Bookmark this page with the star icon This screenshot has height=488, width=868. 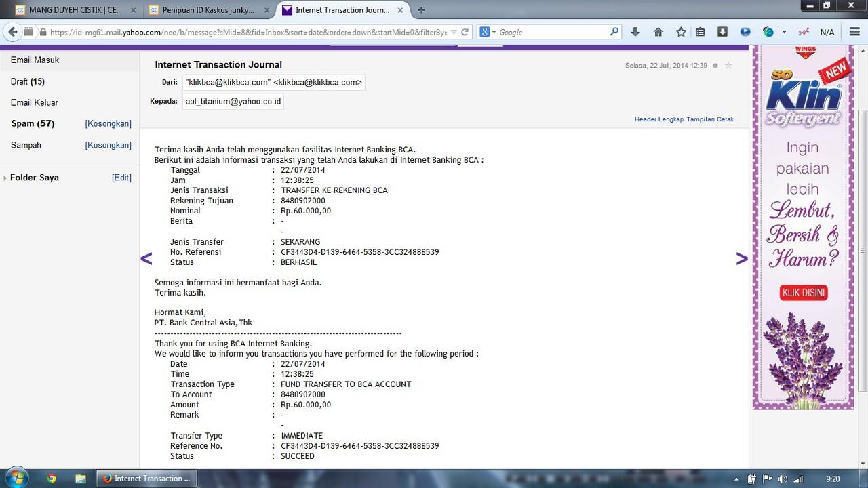(681, 32)
